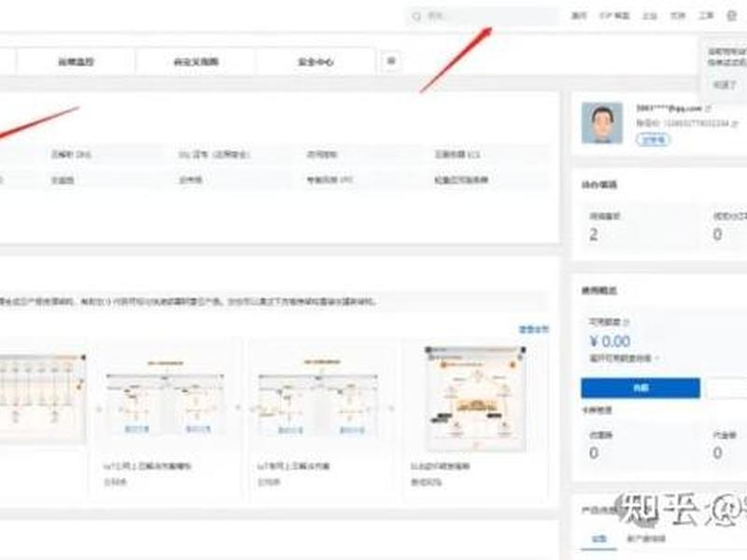Open the second solution diagram thumbnail

[x=165, y=399]
